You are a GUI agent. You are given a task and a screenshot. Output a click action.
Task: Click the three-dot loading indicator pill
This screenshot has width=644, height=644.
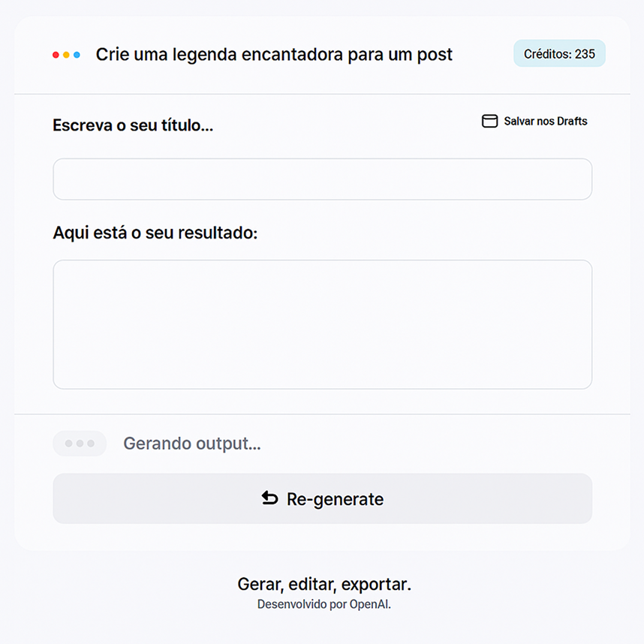point(80,444)
